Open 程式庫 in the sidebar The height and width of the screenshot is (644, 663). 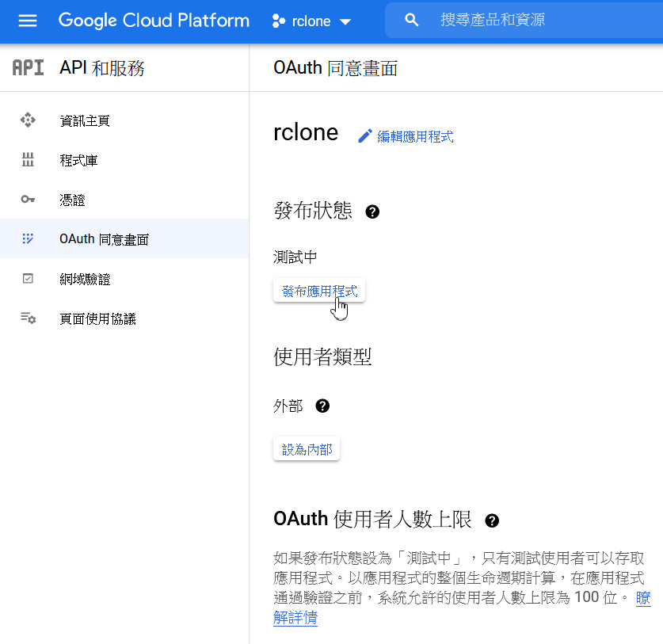124,160
